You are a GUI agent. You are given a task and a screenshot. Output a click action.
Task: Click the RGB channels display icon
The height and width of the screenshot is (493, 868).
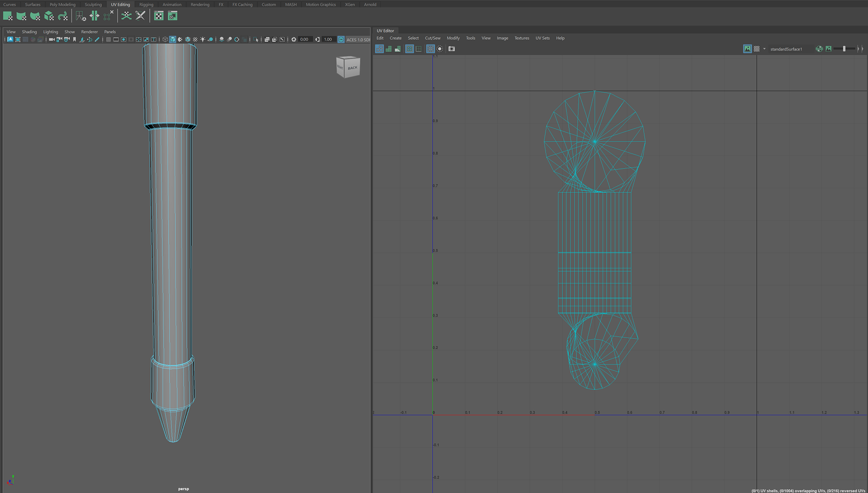819,49
